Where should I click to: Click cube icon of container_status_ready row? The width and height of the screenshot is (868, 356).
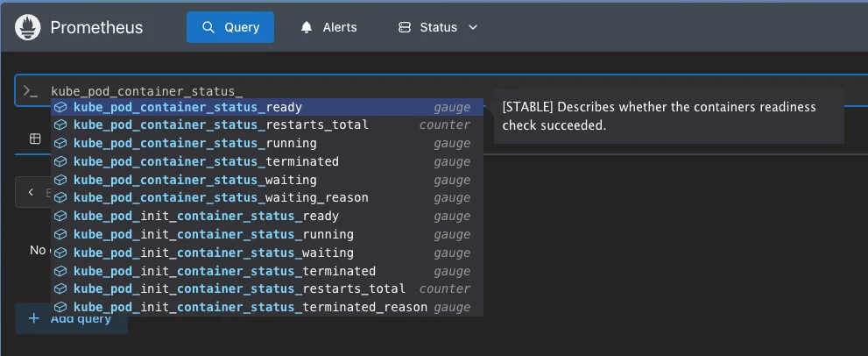[x=60, y=107]
